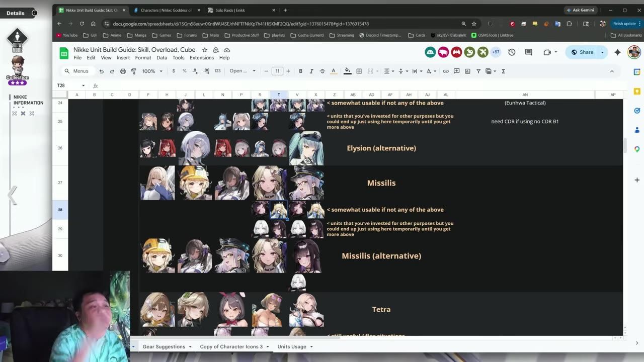Screen dimensions: 644x362
Task: Activate the paint format tool
Action: pos(134,71)
